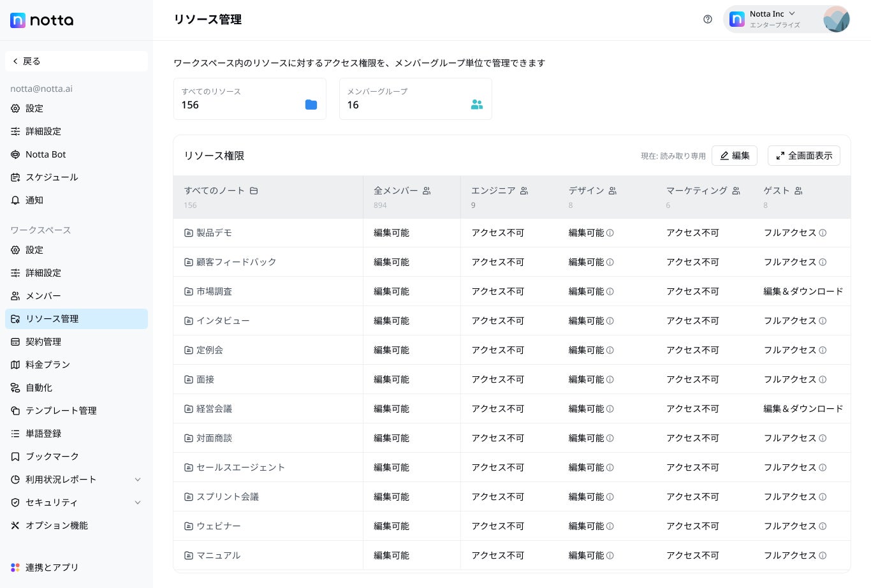Screen dimensions: 871x588
Task: Select リソース管理 in the sidebar
Action: (77, 319)
